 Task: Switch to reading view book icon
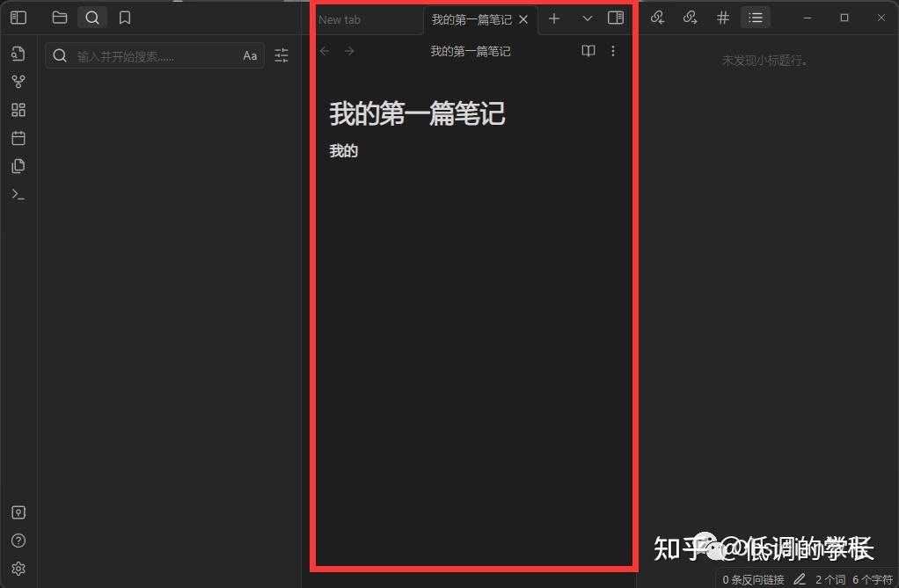pos(588,51)
